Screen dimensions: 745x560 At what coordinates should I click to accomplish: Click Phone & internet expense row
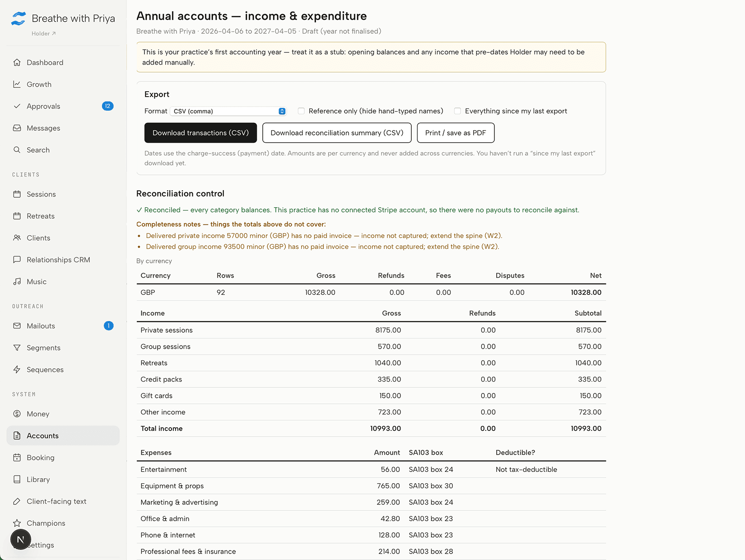(x=371, y=535)
